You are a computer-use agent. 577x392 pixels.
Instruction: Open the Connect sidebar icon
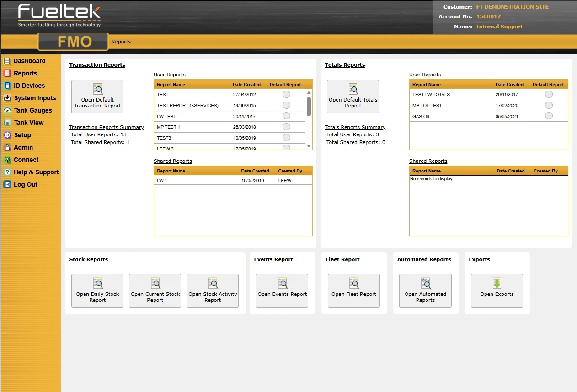7,160
